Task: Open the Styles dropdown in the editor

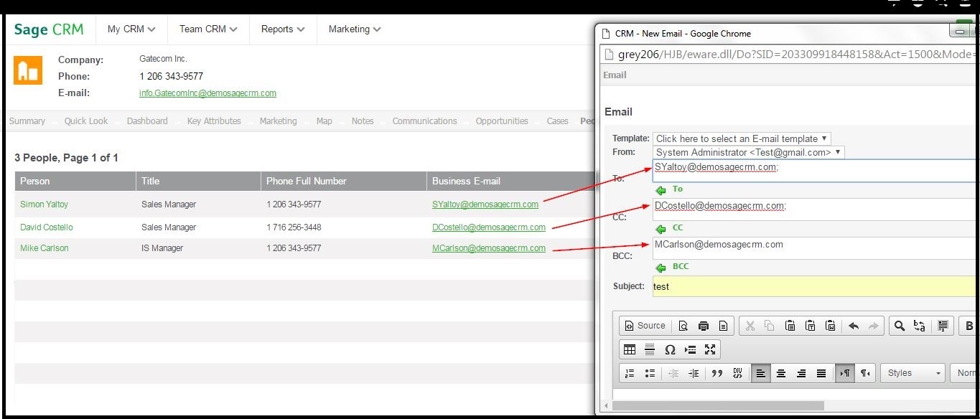Action: click(913, 373)
